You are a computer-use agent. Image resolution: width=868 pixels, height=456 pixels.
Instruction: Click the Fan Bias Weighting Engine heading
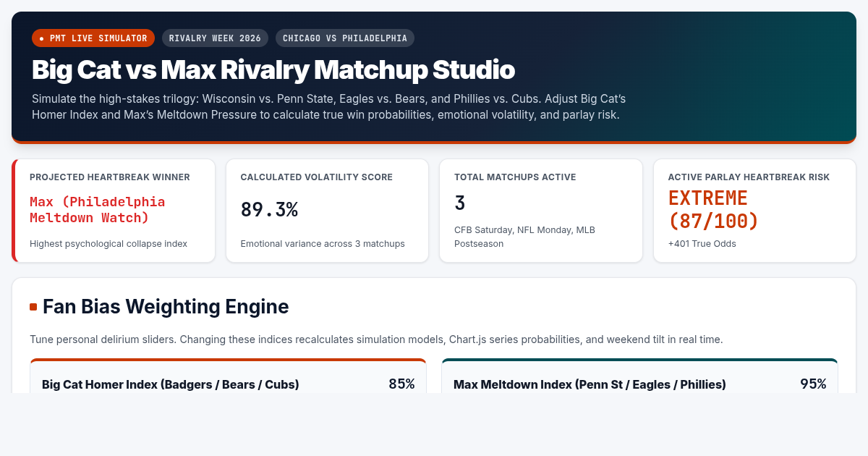(x=166, y=307)
